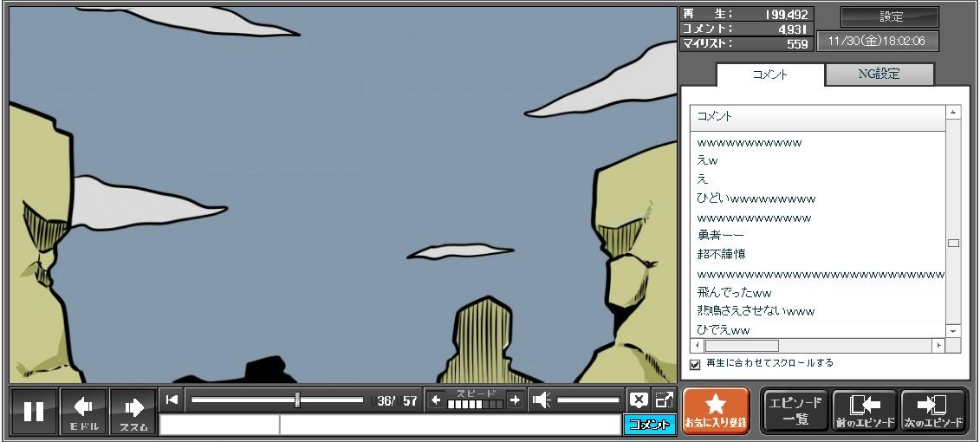Click the モドル back arrow button
Image resolution: width=980 pixels, height=442 pixels.
click(84, 412)
